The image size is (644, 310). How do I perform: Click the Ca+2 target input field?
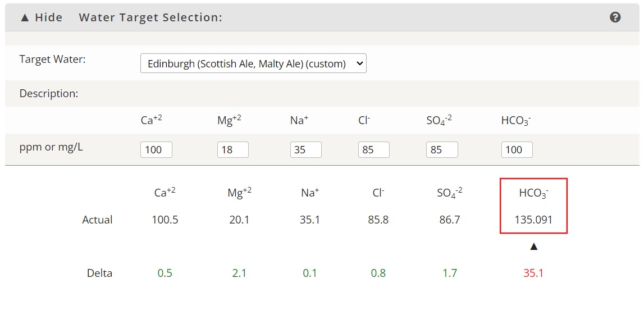[157, 149]
